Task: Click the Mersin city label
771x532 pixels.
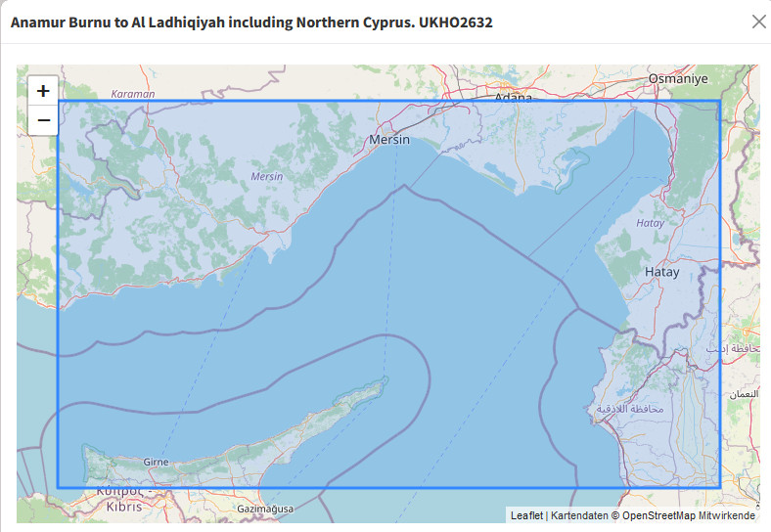Action: 389,140
